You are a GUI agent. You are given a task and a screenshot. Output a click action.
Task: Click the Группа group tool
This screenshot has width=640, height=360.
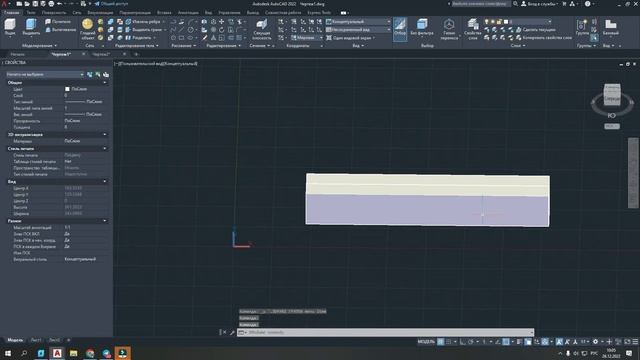pyautogui.click(x=582, y=27)
